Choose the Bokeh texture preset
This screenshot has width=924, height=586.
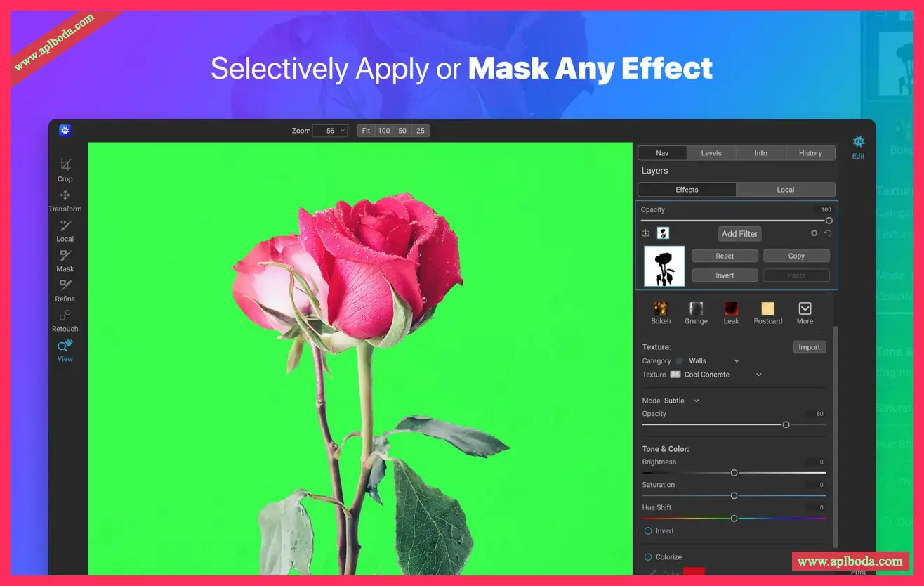click(x=661, y=312)
